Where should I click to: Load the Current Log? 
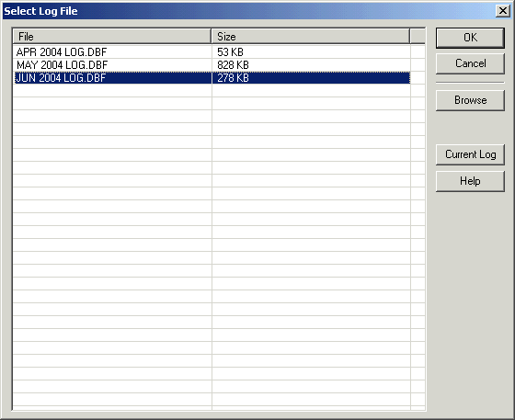pyautogui.click(x=470, y=154)
